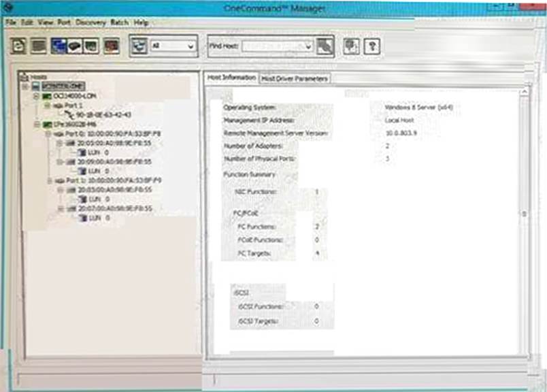Click the port-type filter icon beside the All dropdown
The width and height of the screenshot is (547, 392).
click(139, 46)
